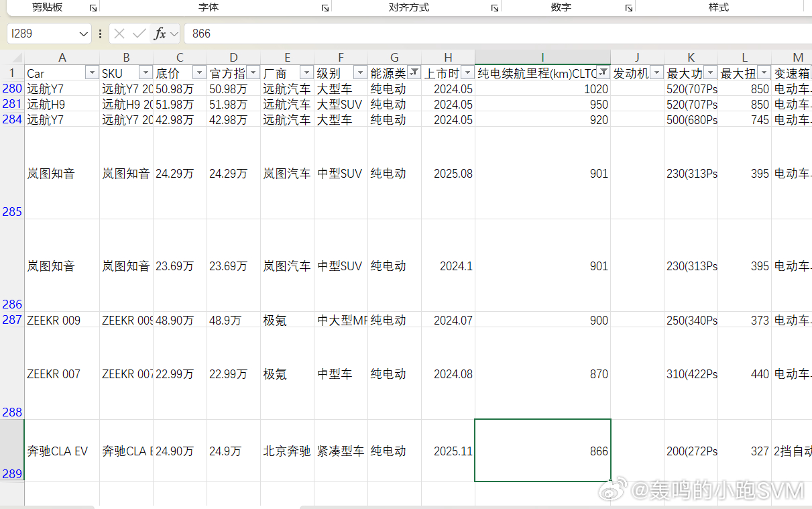Open the 厂商 column filter dropdown
812x509 pixels.
click(x=306, y=72)
